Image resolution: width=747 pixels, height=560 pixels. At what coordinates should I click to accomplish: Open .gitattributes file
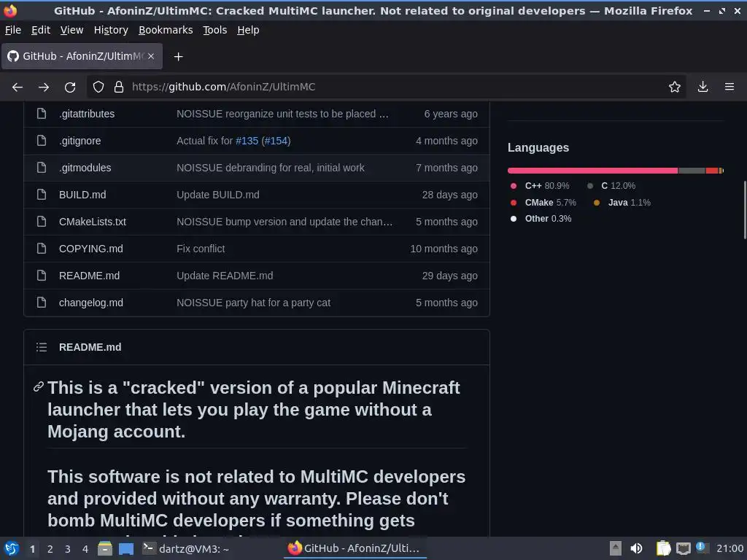87,114
